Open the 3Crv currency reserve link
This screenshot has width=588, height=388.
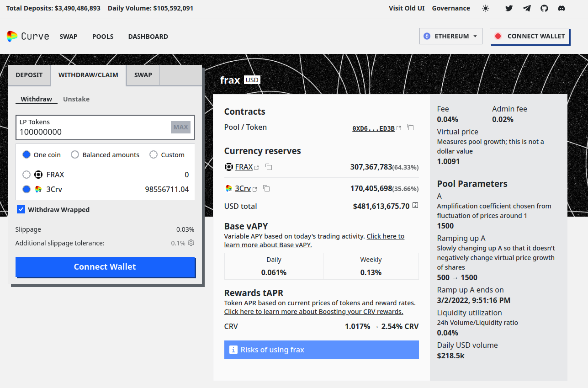243,188
